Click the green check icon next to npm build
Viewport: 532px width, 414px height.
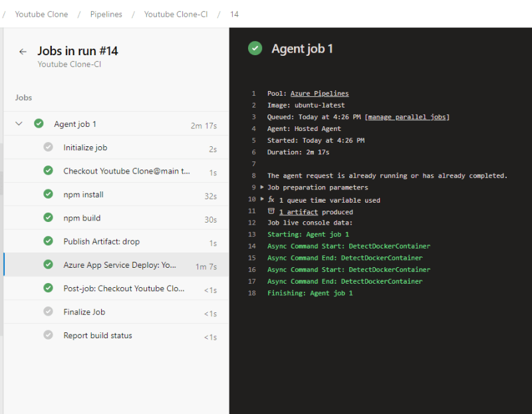(x=48, y=217)
